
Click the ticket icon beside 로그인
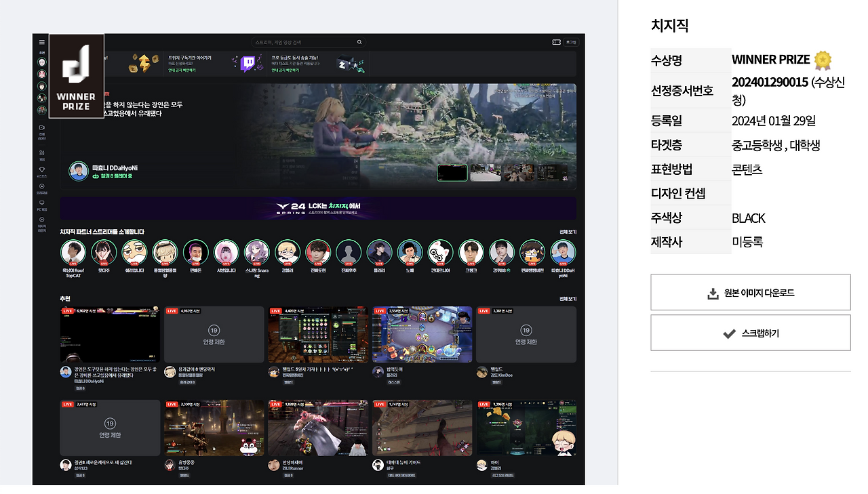tap(556, 42)
